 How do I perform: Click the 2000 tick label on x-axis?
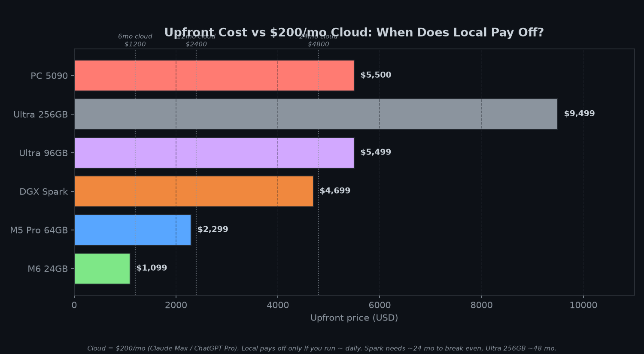(x=176, y=305)
